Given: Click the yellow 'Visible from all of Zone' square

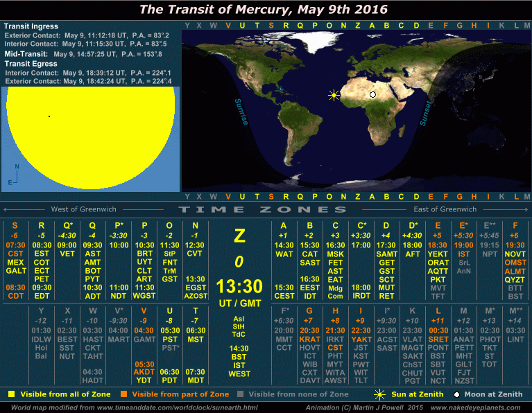Looking at the screenshot, I should 11,394.
